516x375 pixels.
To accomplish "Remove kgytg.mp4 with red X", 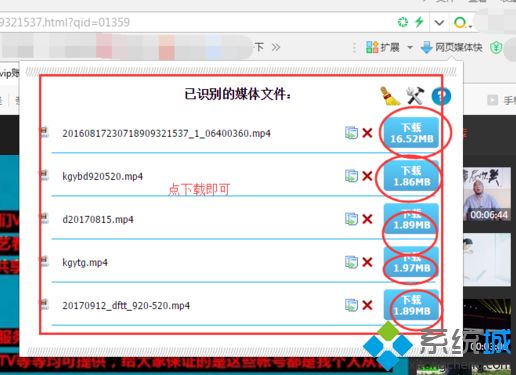I will tap(367, 262).
